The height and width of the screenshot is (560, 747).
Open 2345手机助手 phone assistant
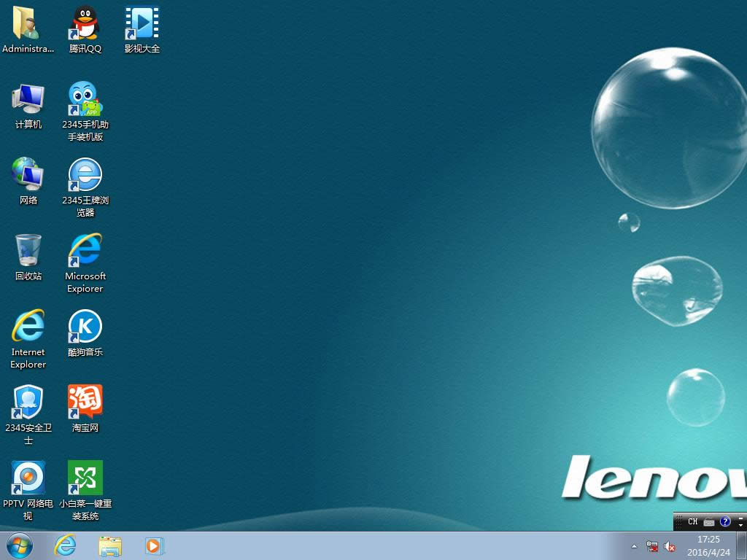click(x=85, y=97)
